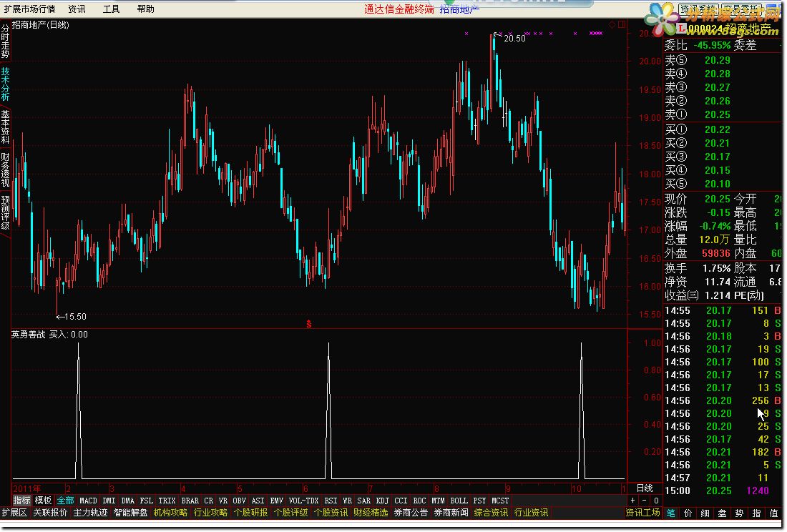Choose the DMA indicator
The image size is (787, 532).
pyautogui.click(x=127, y=501)
